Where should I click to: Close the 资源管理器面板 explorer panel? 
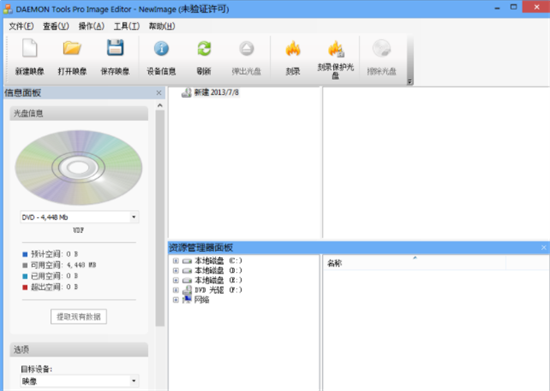coord(544,248)
